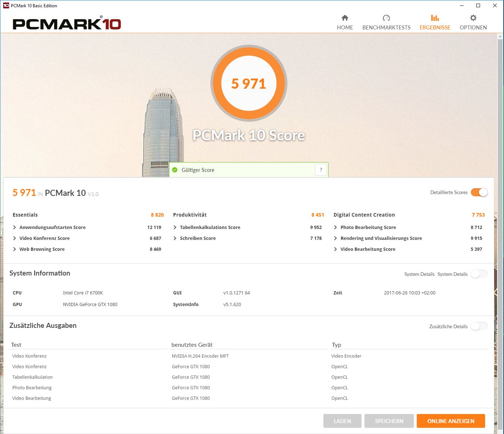Viewport: 504px width, 434px height.
Task: Minimize the PCMark 10 window
Action: click(x=462, y=5)
